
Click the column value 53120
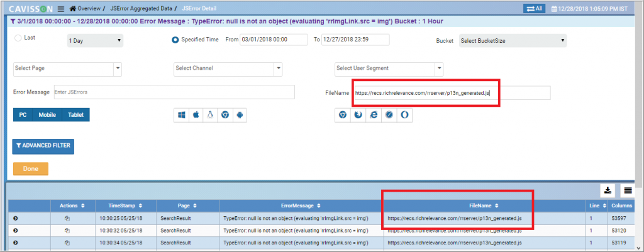[x=618, y=231]
